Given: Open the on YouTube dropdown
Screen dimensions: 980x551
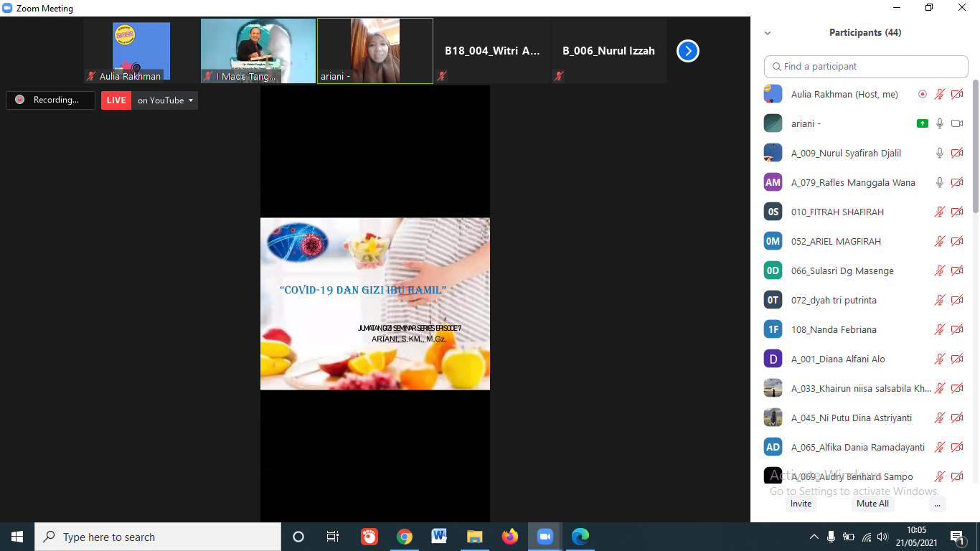Looking at the screenshot, I should [x=166, y=100].
